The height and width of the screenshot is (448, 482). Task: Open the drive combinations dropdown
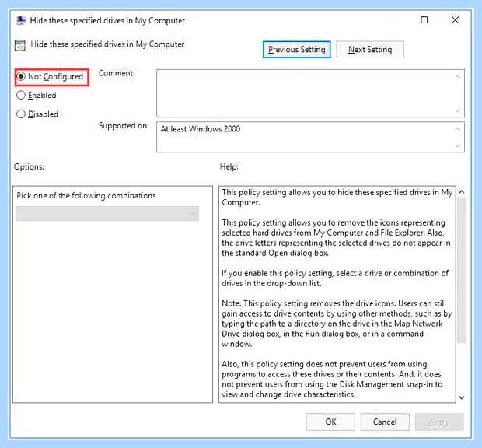click(x=107, y=214)
